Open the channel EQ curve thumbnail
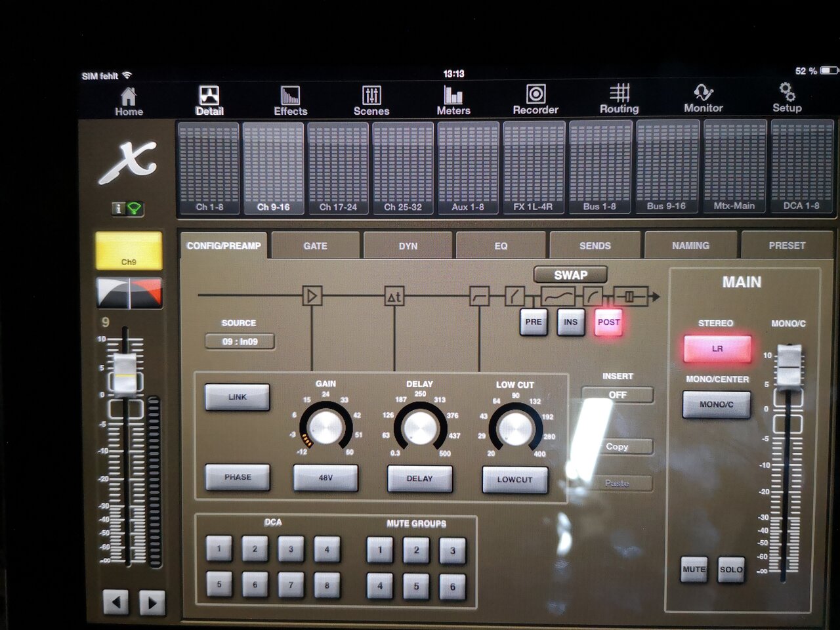 pos(129,293)
